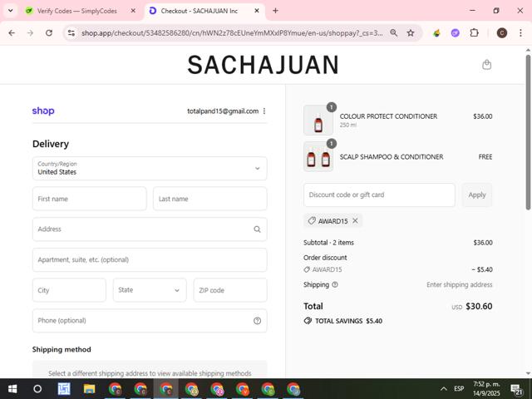This screenshot has height=399, width=532.
Task: Bookmark this page with star icon
Action: pos(411,33)
